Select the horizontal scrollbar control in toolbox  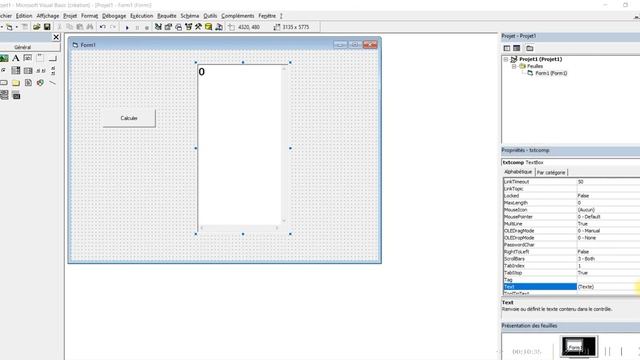(x=40, y=71)
